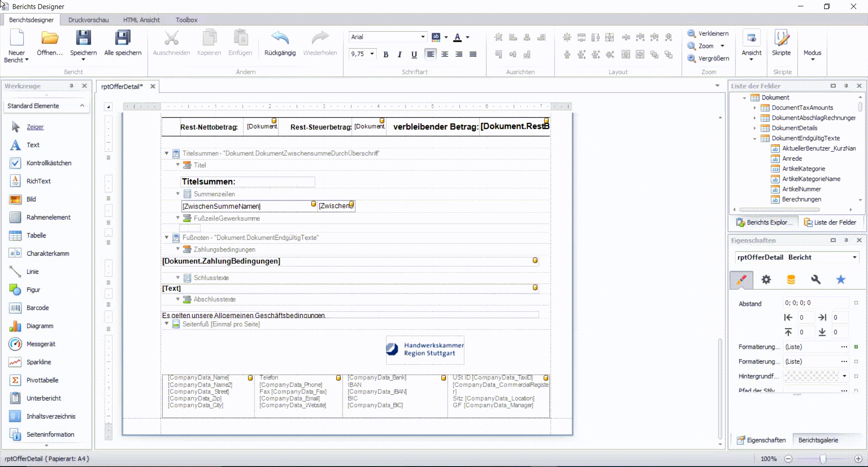This screenshot has width=868, height=467.
Task: Select the Pivottabelle tool
Action: pos(42,380)
